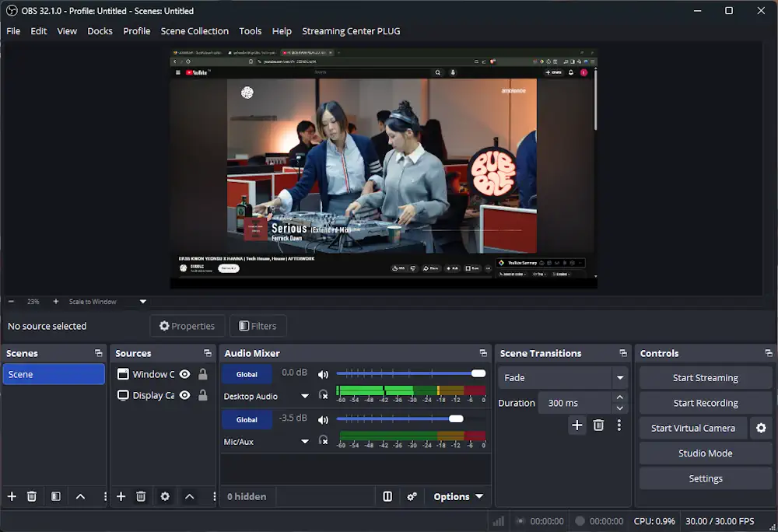
Task: Move source up in Sources panel
Action: coord(190,496)
